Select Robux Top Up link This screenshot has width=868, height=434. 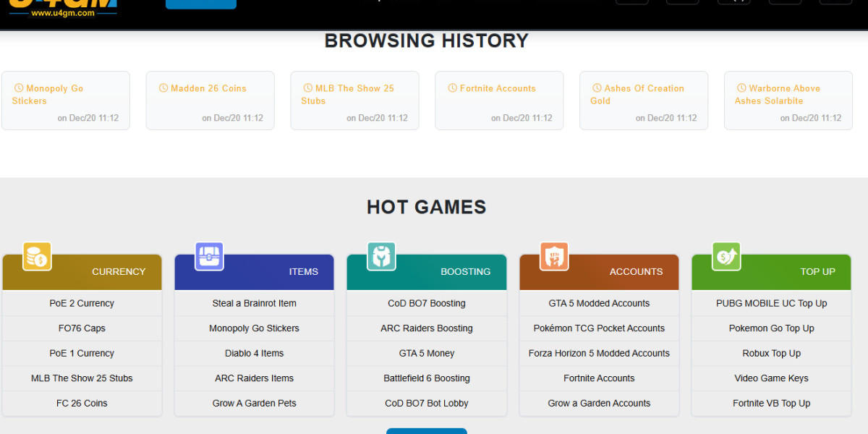771,354
